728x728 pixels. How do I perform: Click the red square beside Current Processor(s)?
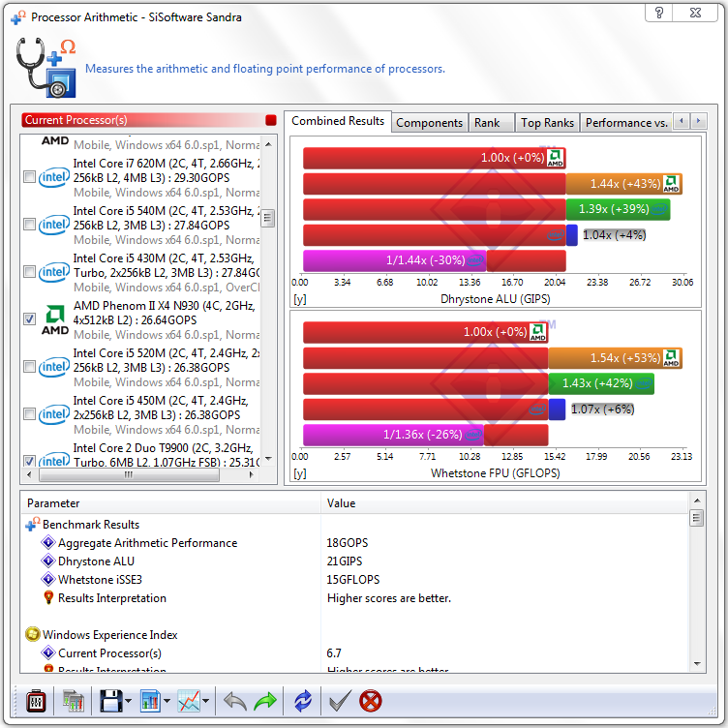(x=271, y=120)
